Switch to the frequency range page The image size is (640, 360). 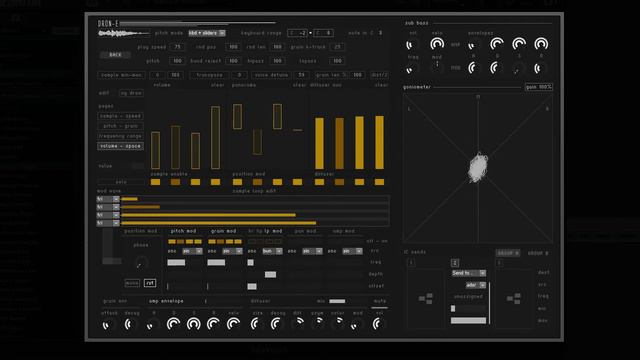(120, 136)
